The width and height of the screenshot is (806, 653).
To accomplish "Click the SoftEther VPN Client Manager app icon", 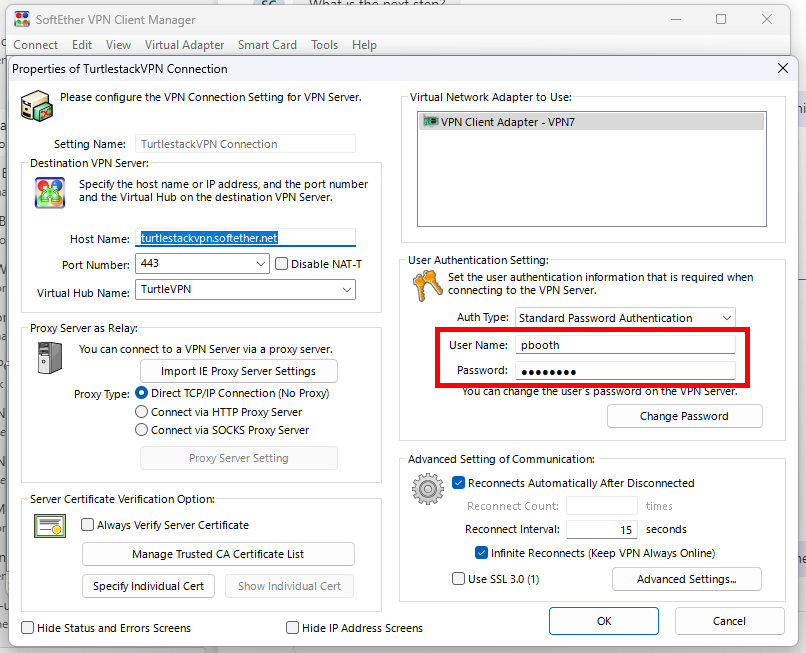I will coord(22,20).
